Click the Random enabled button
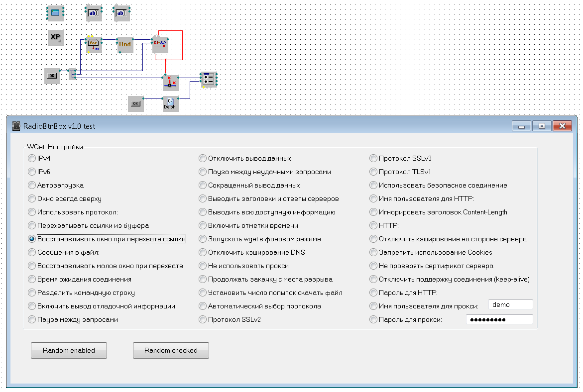This screenshot has width=583, height=392. [69, 350]
